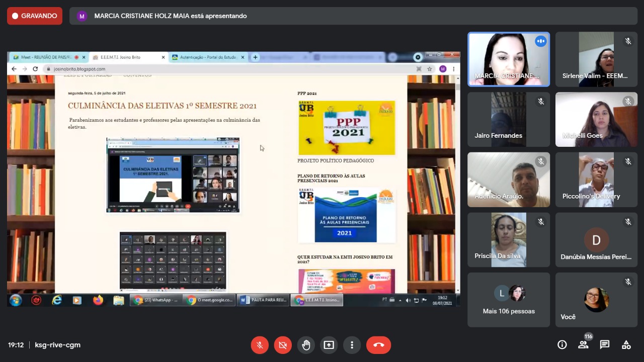Screen dimensions: 644x362
Task: Raise hand in the meeting
Action: click(x=306, y=345)
